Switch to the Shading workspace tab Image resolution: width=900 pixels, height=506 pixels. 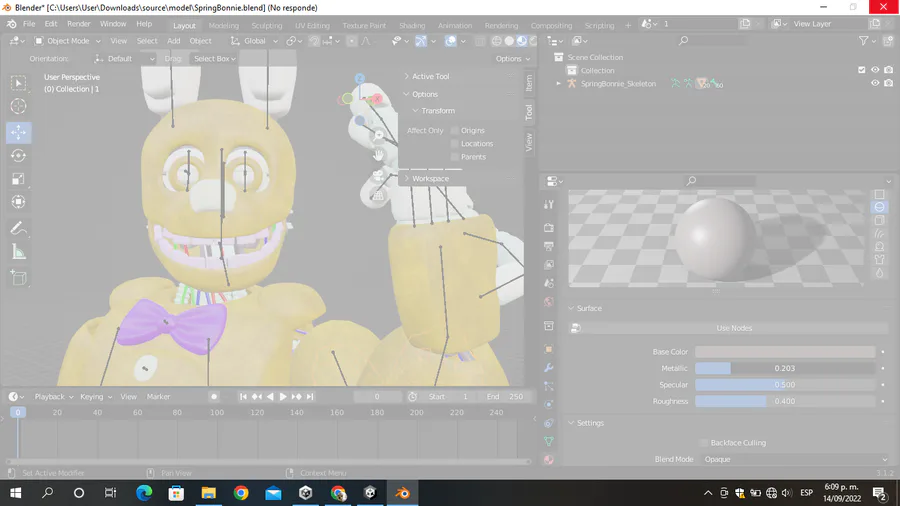point(412,25)
